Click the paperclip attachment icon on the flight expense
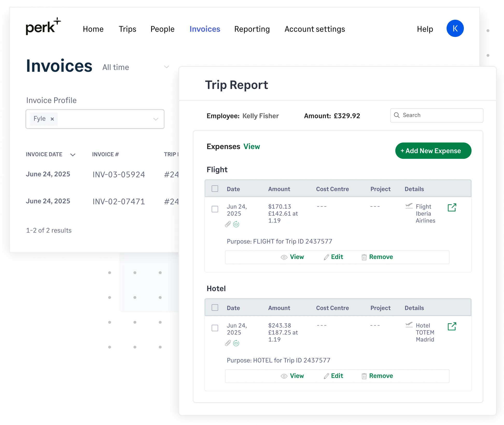The height and width of the screenshot is (425, 504). pyautogui.click(x=228, y=224)
